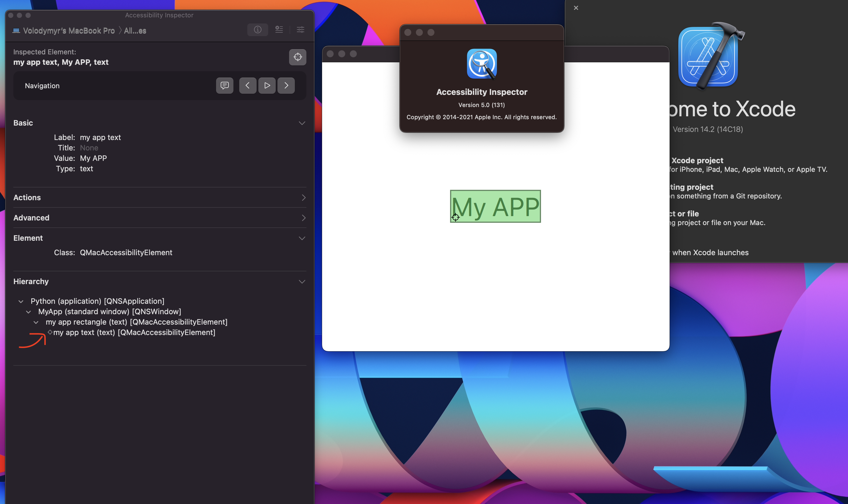Image resolution: width=848 pixels, height=504 pixels.
Task: Open the All processes target selector
Action: point(135,31)
